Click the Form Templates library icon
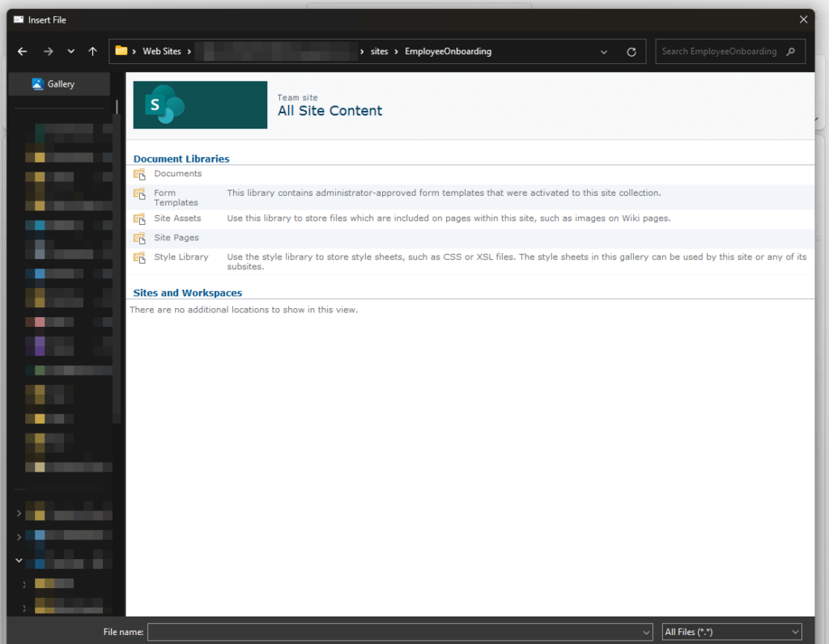This screenshot has height=644, width=829. (x=139, y=194)
